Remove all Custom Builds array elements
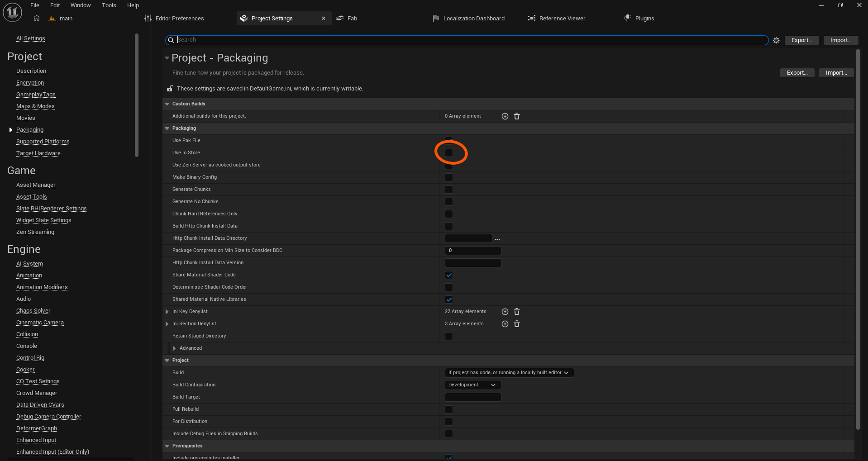The height and width of the screenshot is (461, 868). 517,116
